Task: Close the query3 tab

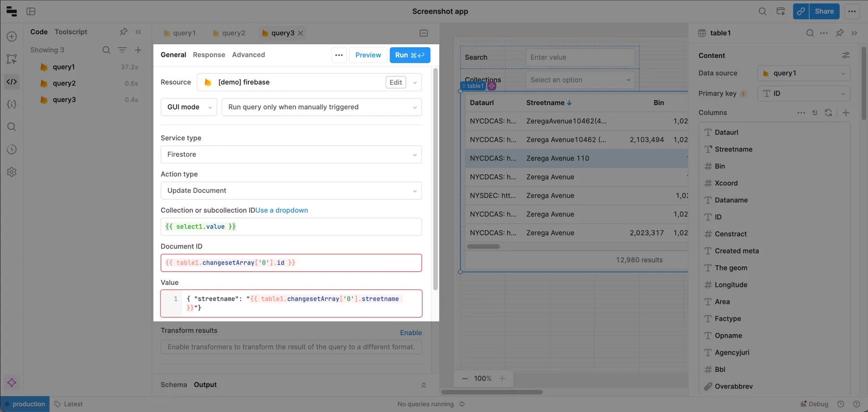Action: tap(300, 33)
